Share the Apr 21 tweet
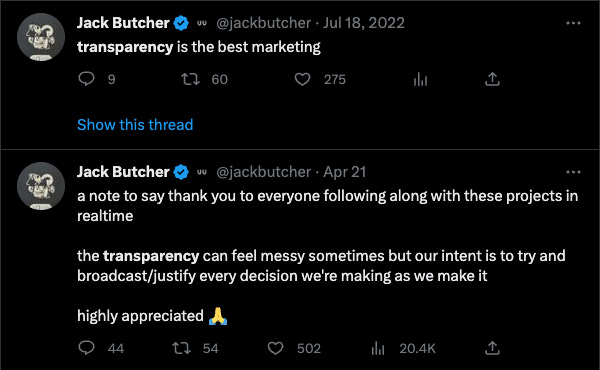The height and width of the screenshot is (370, 600). [492, 348]
